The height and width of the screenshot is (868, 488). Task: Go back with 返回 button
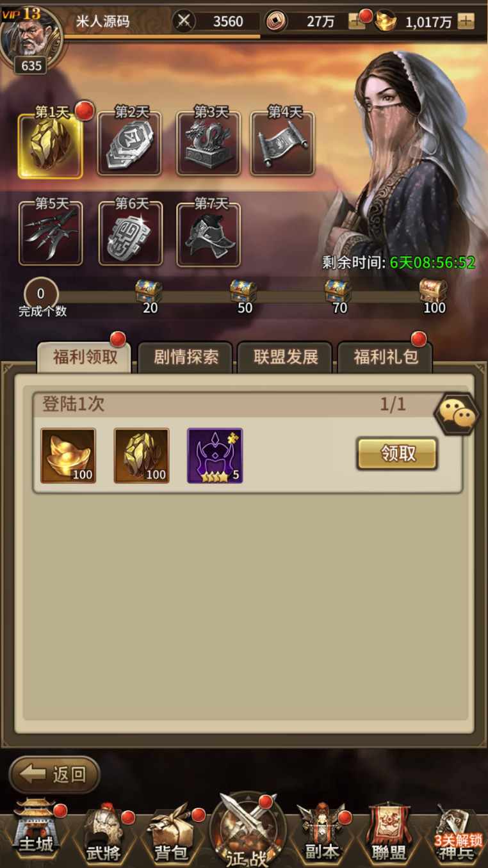pyautogui.click(x=54, y=775)
